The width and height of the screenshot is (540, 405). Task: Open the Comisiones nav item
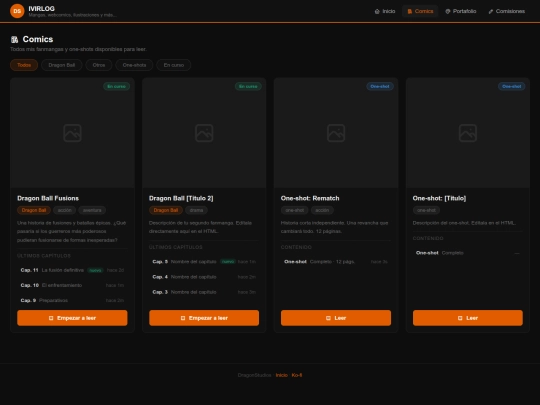[x=506, y=11]
